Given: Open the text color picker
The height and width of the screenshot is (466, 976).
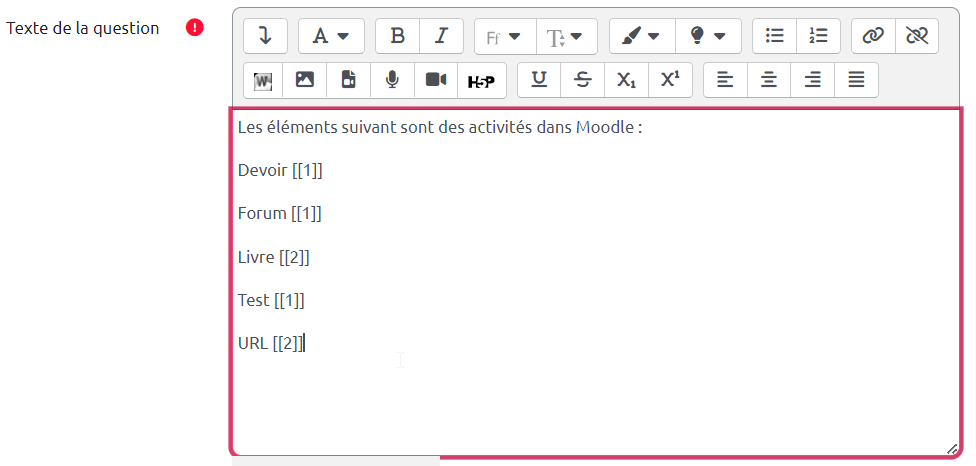Looking at the screenshot, I should (x=641, y=36).
